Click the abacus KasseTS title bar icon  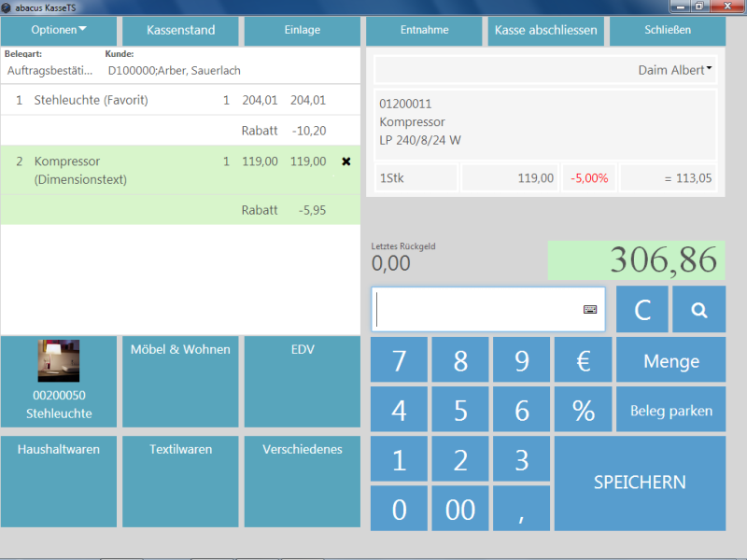(x=7, y=7)
